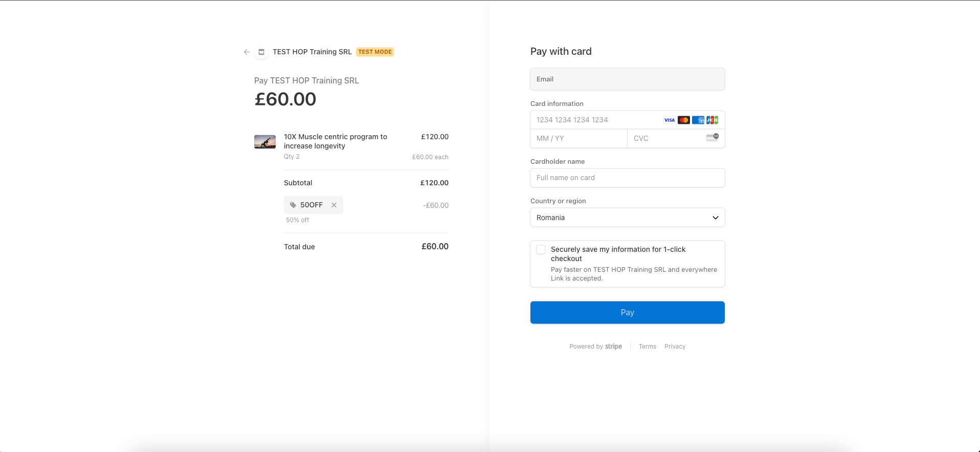Click the American Express logo
The width and height of the screenshot is (980, 452).
[698, 120]
